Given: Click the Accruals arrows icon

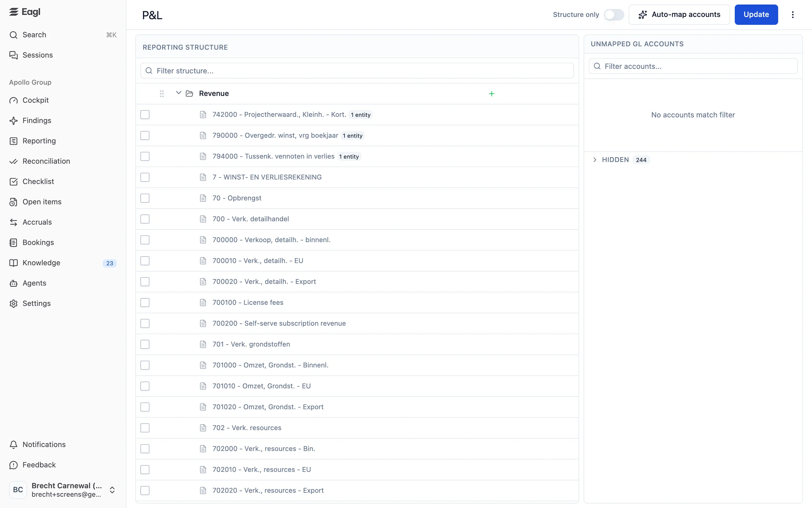Looking at the screenshot, I should (x=14, y=222).
